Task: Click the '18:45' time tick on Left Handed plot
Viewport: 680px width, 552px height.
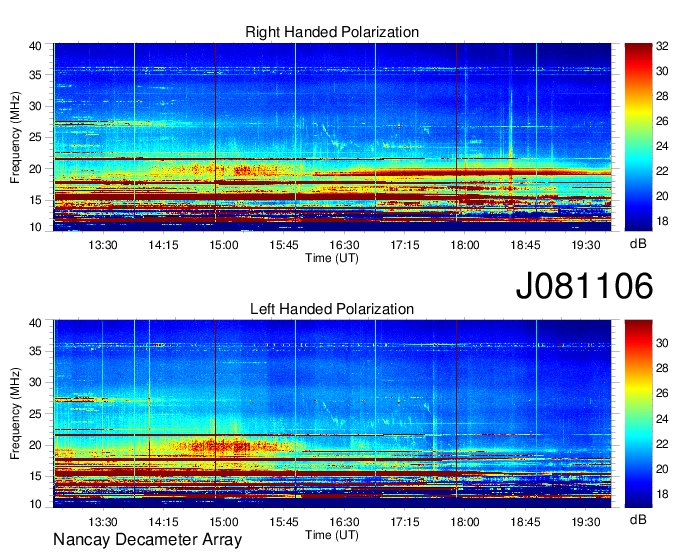Action: pyautogui.click(x=525, y=522)
